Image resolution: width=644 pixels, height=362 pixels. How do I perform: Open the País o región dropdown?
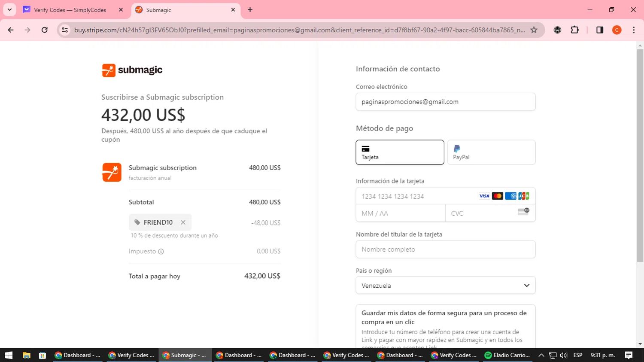[446, 286]
